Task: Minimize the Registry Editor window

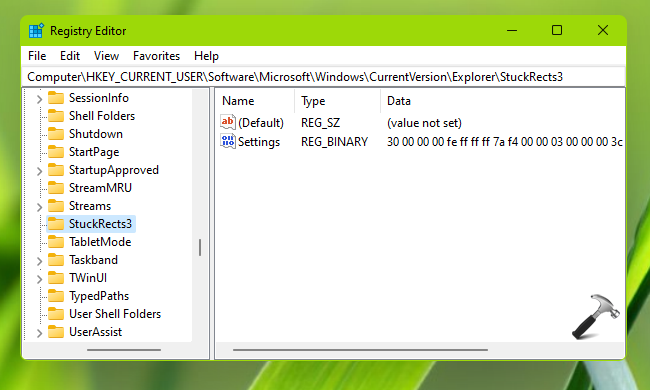Action: click(x=512, y=30)
